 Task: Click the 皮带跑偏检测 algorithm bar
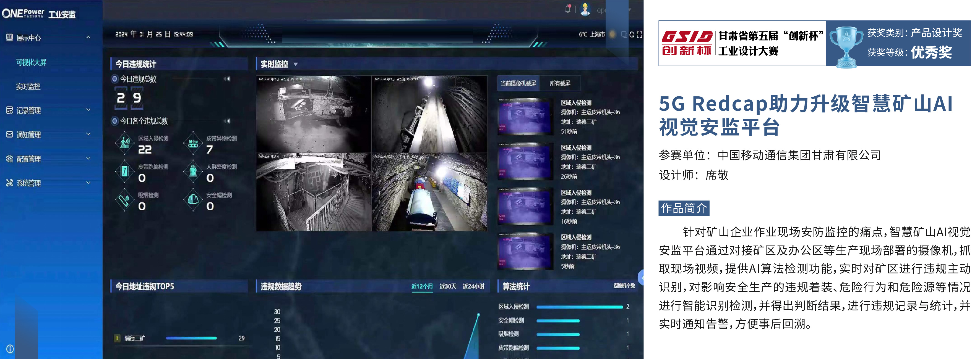[558, 348]
